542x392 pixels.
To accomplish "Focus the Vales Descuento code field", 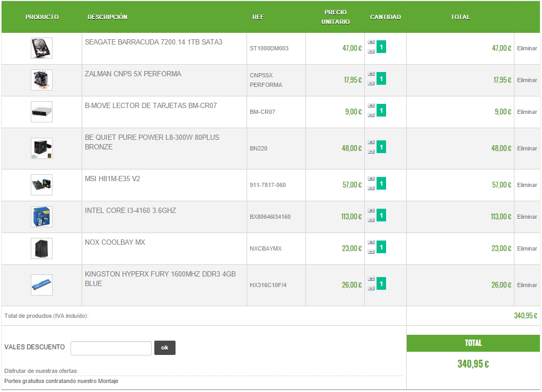I will tap(111, 348).
